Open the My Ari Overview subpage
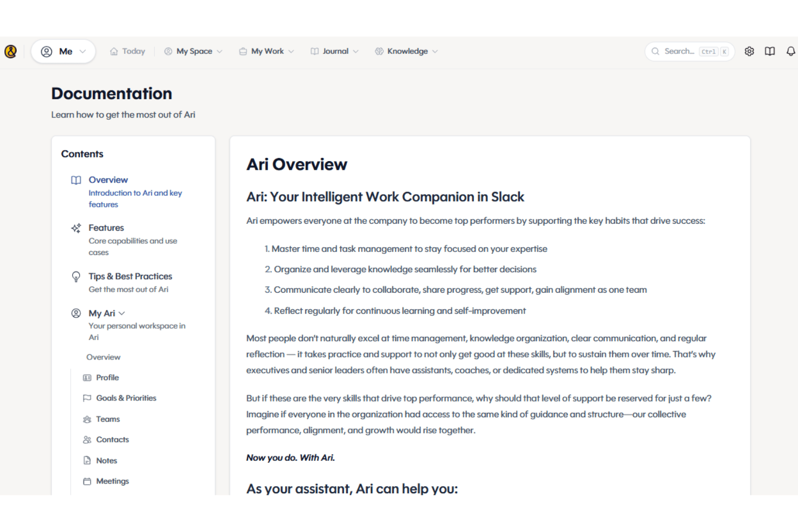This screenshot has width=798, height=532. pyautogui.click(x=104, y=357)
